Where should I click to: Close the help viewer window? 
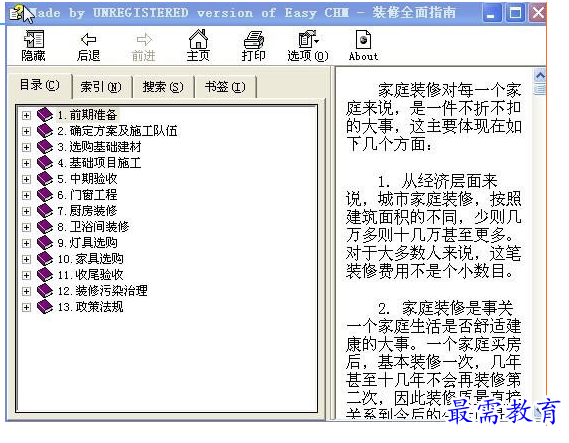[538, 13]
